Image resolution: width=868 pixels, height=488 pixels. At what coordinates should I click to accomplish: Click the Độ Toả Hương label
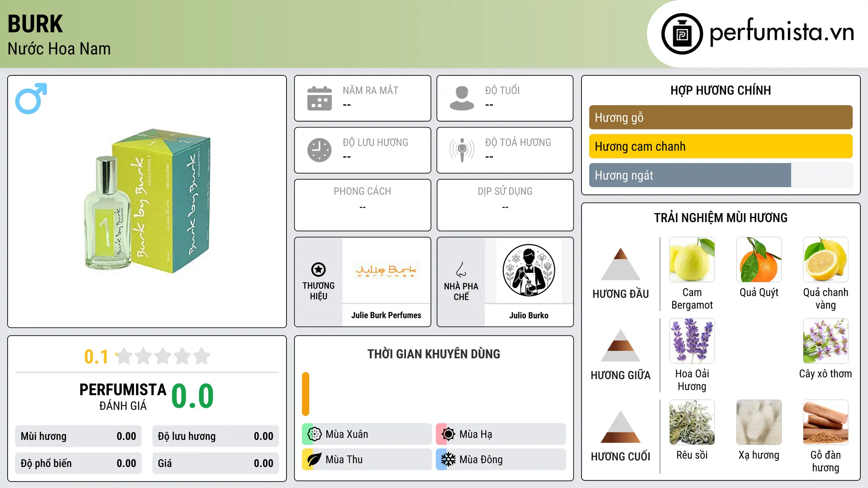click(x=518, y=142)
